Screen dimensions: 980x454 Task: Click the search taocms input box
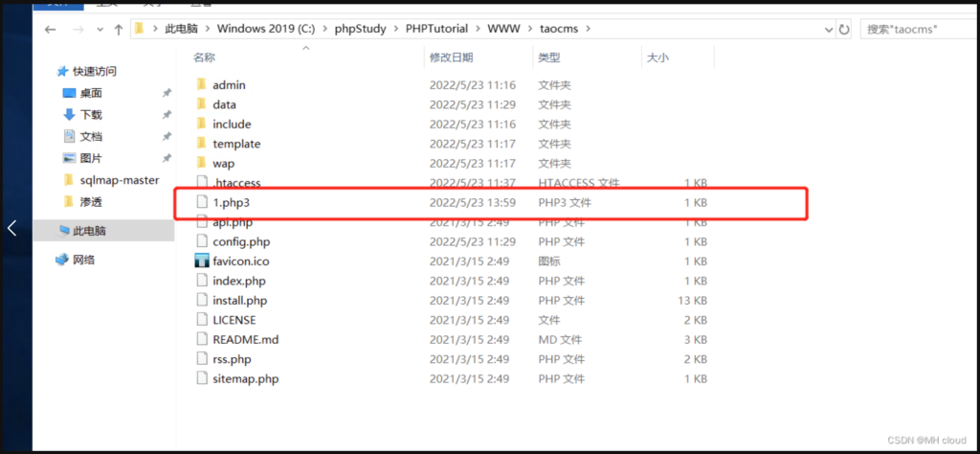[917, 30]
